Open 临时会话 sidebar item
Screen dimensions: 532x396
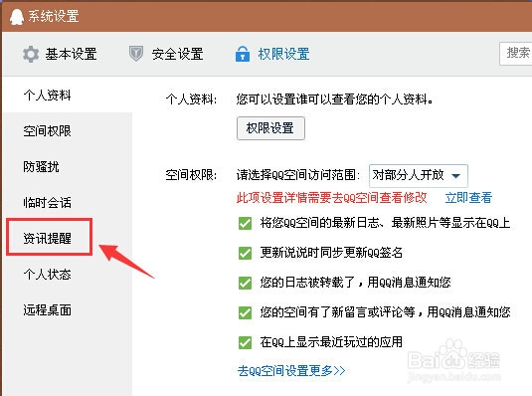[x=47, y=203]
